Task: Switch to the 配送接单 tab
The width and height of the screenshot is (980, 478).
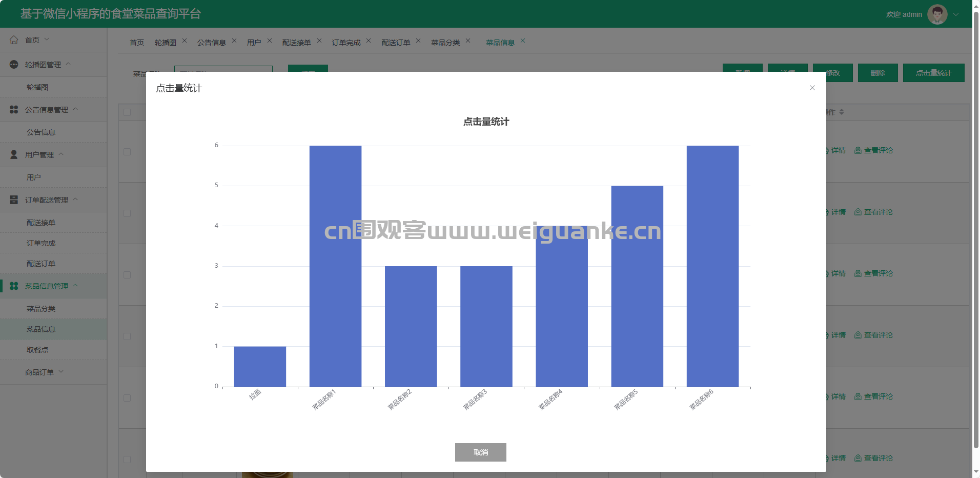Action: click(296, 43)
